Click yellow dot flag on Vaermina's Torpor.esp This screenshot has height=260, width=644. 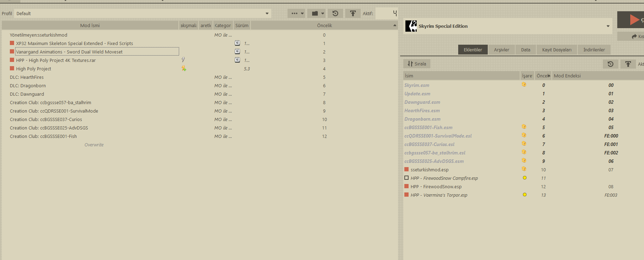[x=525, y=195]
